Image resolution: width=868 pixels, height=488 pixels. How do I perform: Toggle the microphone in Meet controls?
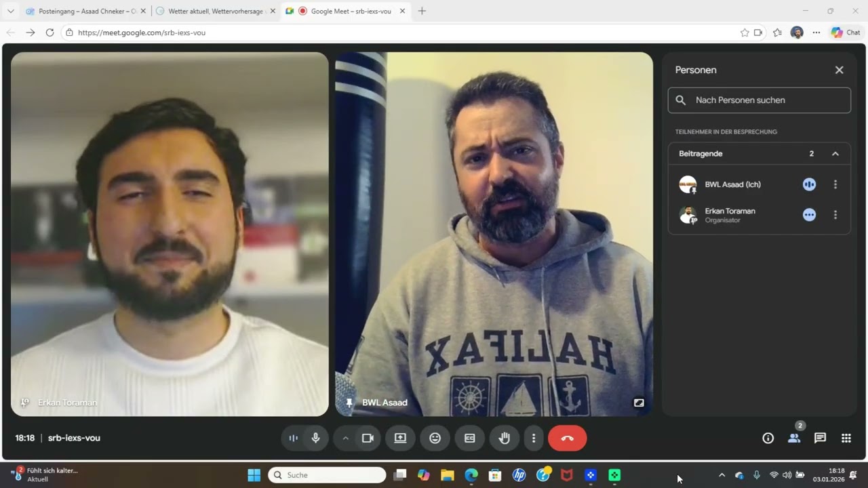[x=315, y=438]
